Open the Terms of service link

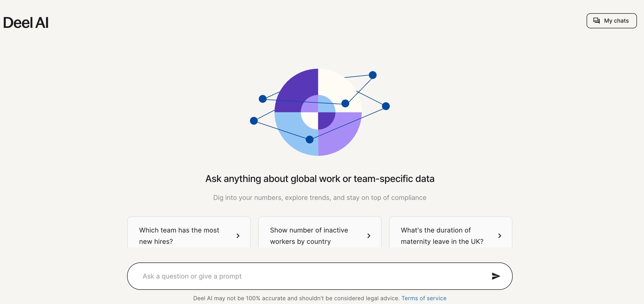tap(424, 298)
